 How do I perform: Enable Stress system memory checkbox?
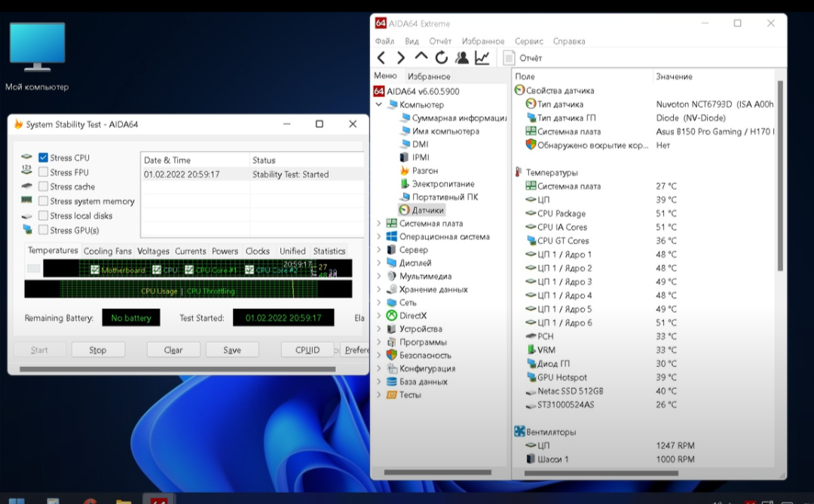coord(43,201)
